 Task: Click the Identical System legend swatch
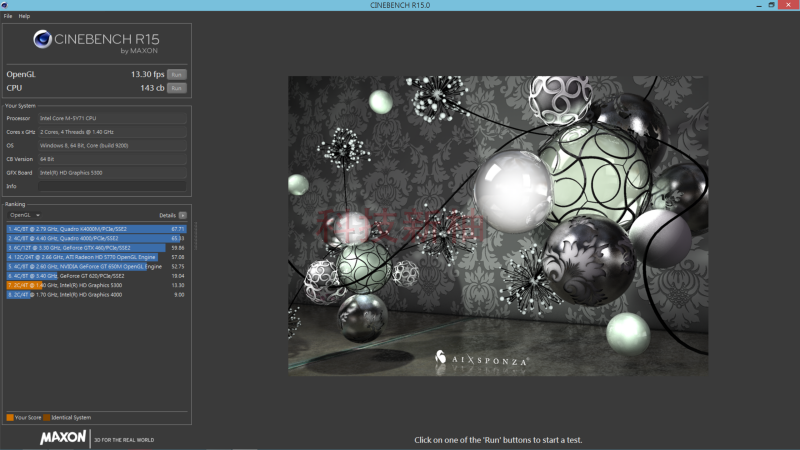point(46,417)
